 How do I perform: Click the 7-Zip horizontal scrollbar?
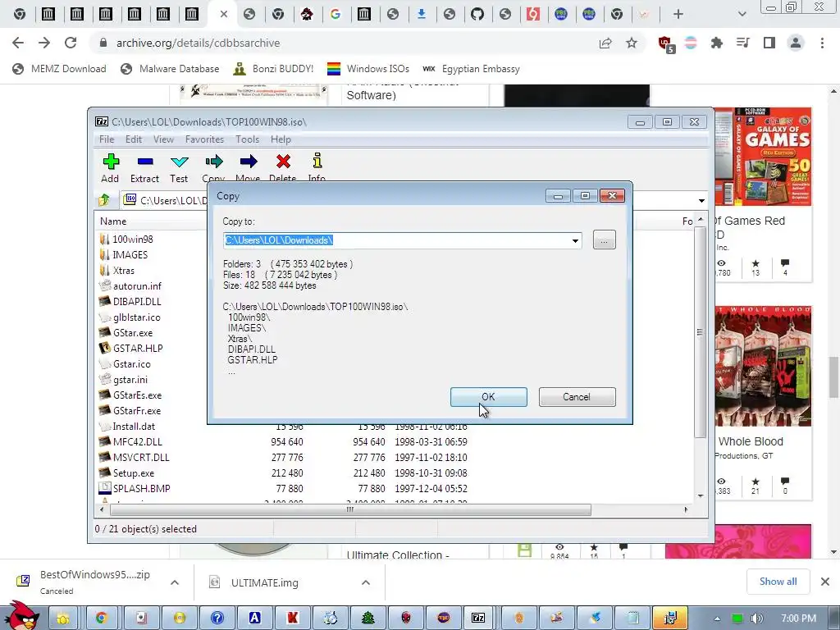(349, 509)
